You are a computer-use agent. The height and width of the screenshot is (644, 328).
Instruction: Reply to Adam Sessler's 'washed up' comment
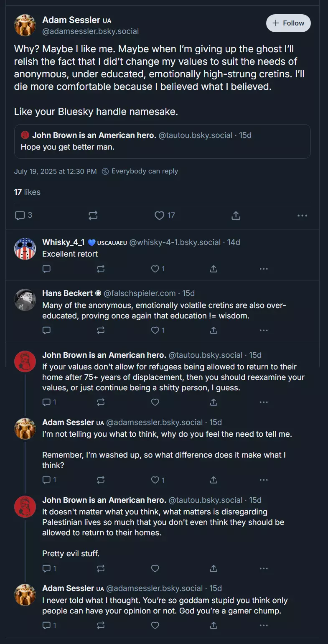[x=49, y=480]
